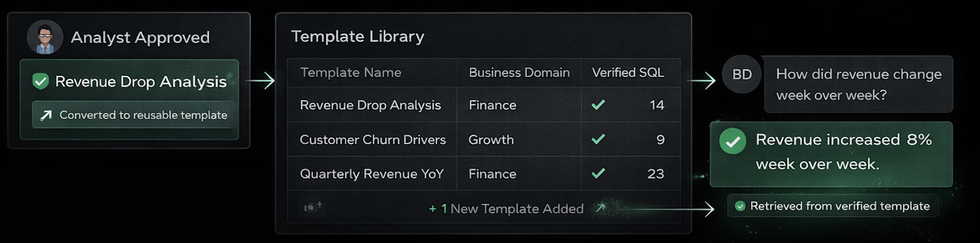Click the verified checkmark in Customer Churn Drivers row
980x243 pixels.
598,139
